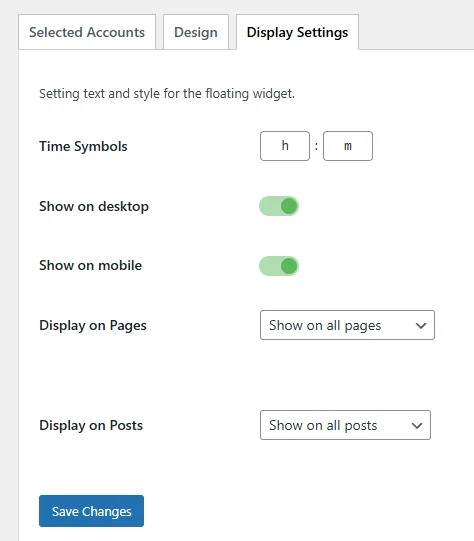Open the Show on all posts dropdown
Image resolution: width=474 pixels, height=541 pixels.
click(x=345, y=425)
